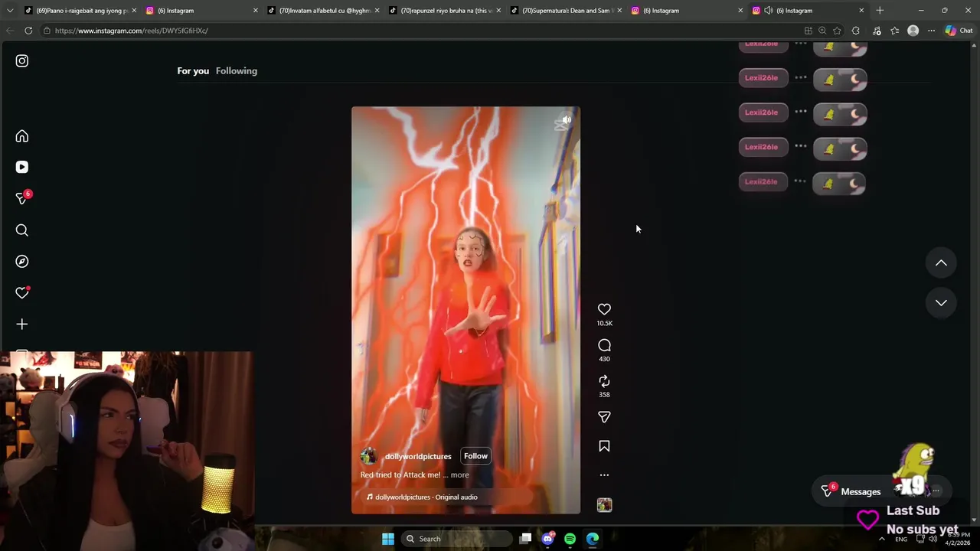The image size is (980, 551).
Task: Open the reel's three-dot more options
Action: 604,475
